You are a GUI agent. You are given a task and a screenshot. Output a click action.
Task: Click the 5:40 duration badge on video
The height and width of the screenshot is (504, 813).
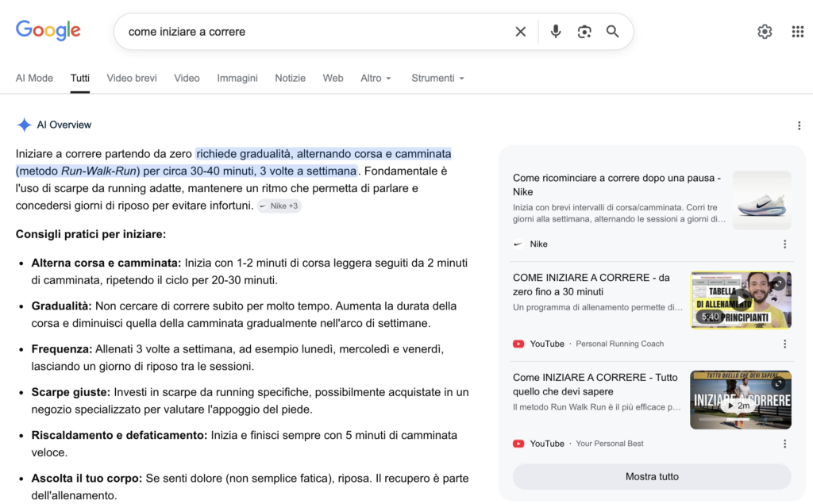click(711, 317)
